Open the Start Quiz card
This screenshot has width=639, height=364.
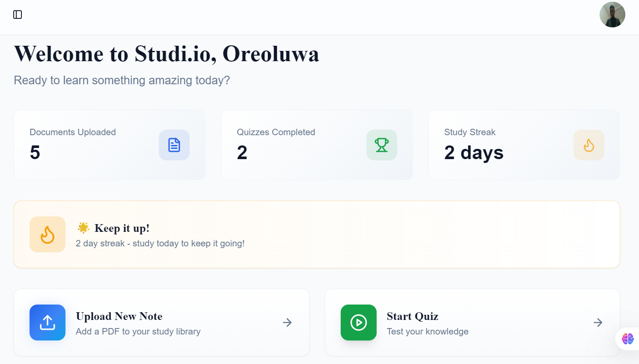pyautogui.click(x=473, y=323)
